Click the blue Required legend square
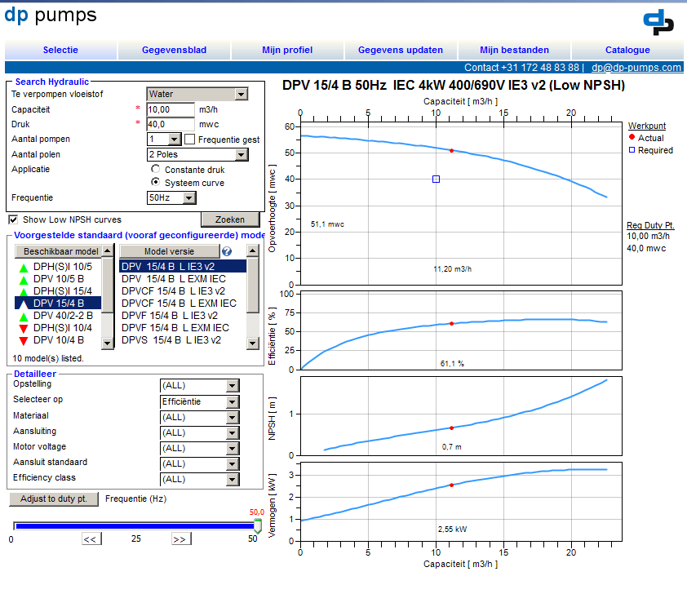 pyautogui.click(x=632, y=150)
